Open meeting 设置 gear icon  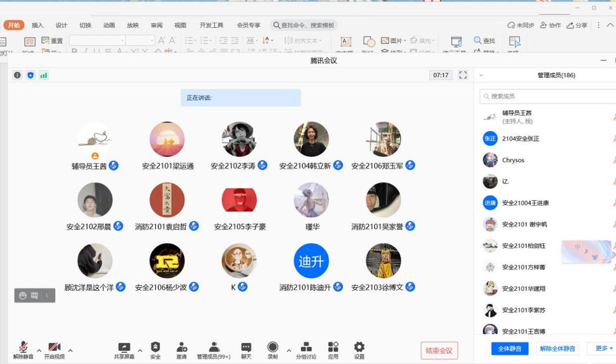[359, 347]
